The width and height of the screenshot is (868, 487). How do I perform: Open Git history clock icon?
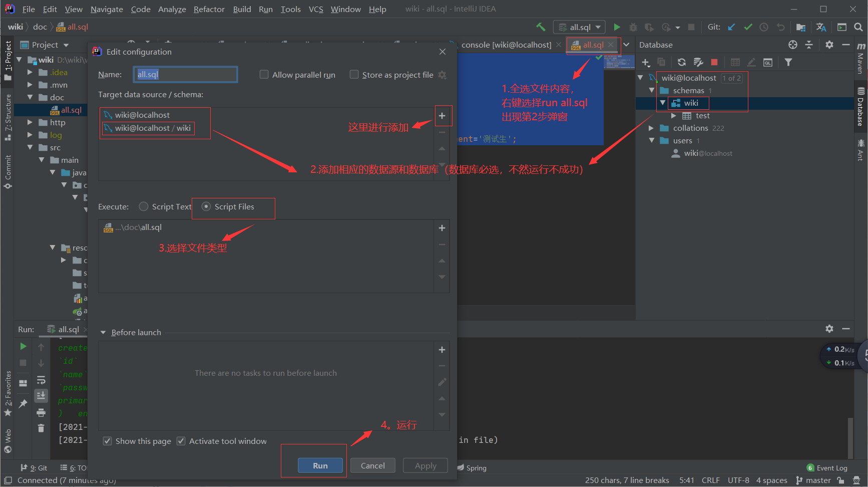click(x=764, y=27)
